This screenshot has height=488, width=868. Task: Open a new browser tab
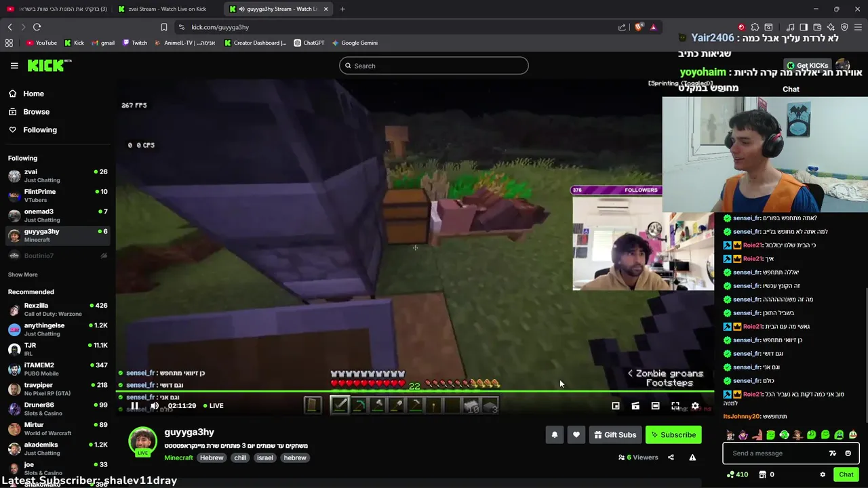tap(342, 9)
